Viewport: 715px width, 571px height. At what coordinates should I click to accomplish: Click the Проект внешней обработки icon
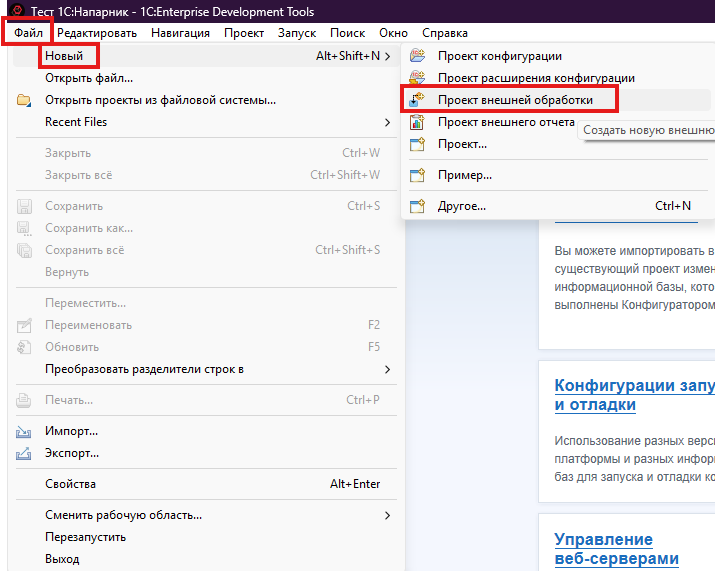(x=417, y=99)
